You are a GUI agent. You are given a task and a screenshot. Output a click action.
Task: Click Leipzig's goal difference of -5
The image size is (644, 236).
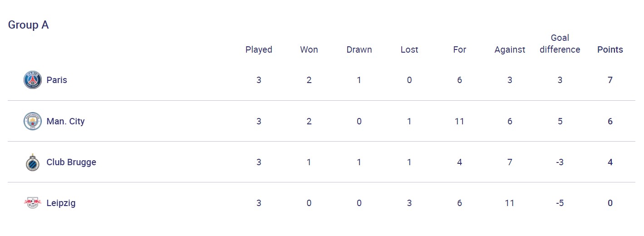click(560, 203)
